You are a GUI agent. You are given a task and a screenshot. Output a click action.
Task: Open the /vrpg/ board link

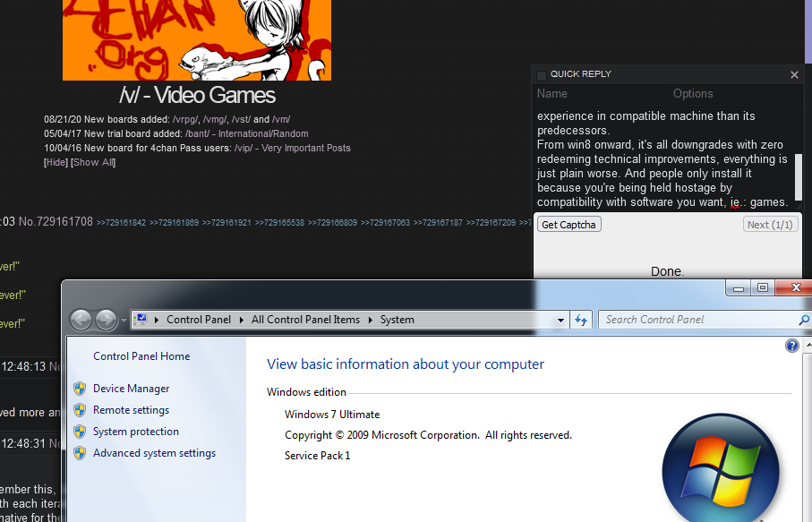click(185, 119)
